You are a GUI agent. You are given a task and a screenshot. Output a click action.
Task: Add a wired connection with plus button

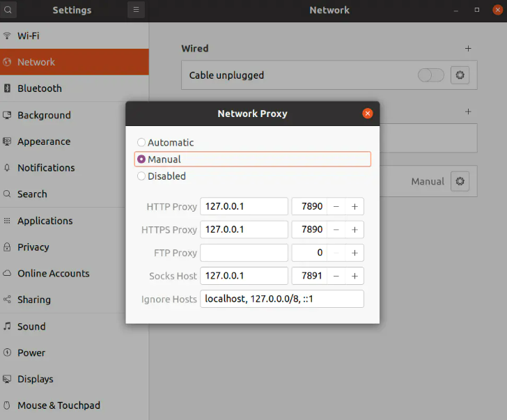[468, 49]
